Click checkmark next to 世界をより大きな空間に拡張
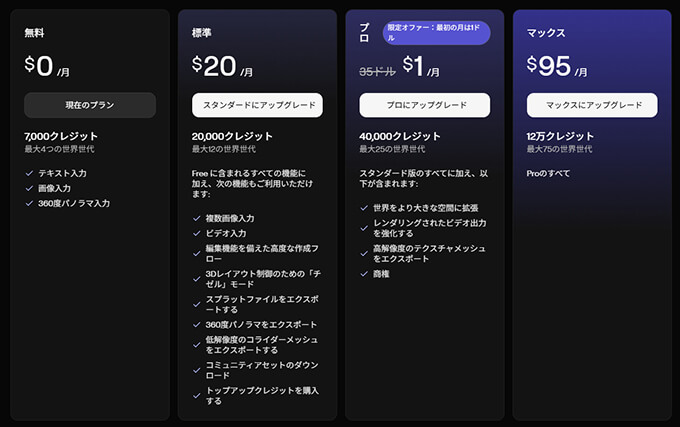680x427 pixels. (365, 207)
